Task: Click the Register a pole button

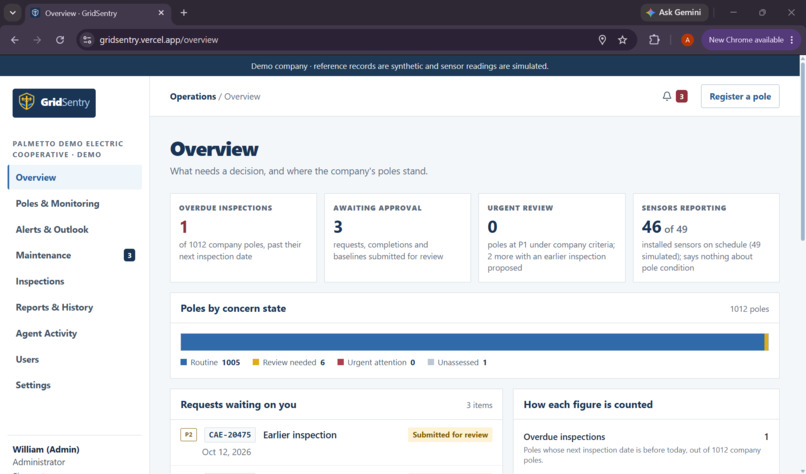Action: (740, 96)
